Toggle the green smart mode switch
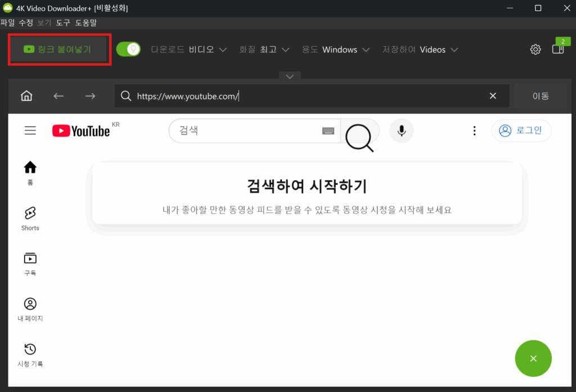 pos(128,49)
